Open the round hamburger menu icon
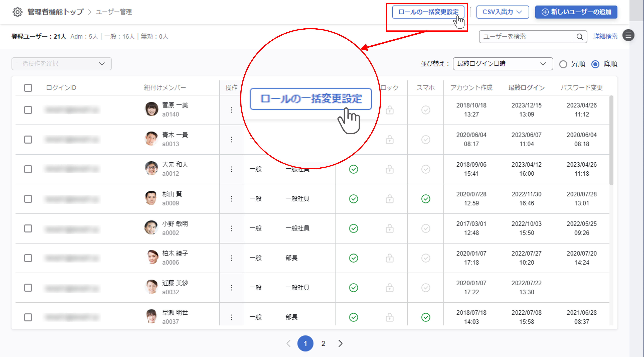This screenshot has width=644, height=357. click(x=628, y=36)
